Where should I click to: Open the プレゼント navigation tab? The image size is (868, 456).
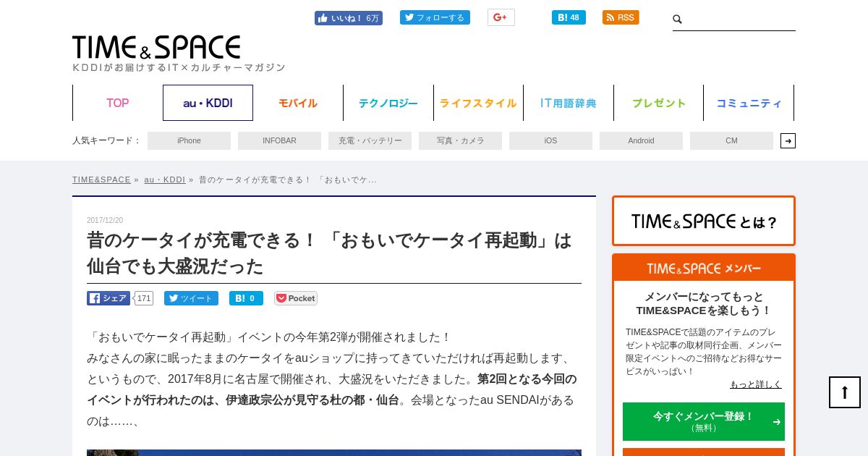[659, 103]
